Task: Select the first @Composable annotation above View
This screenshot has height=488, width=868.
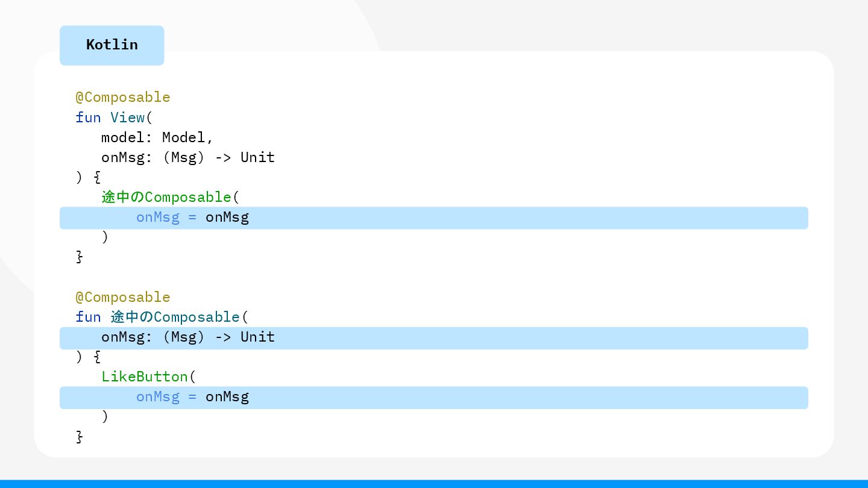Action: [123, 97]
